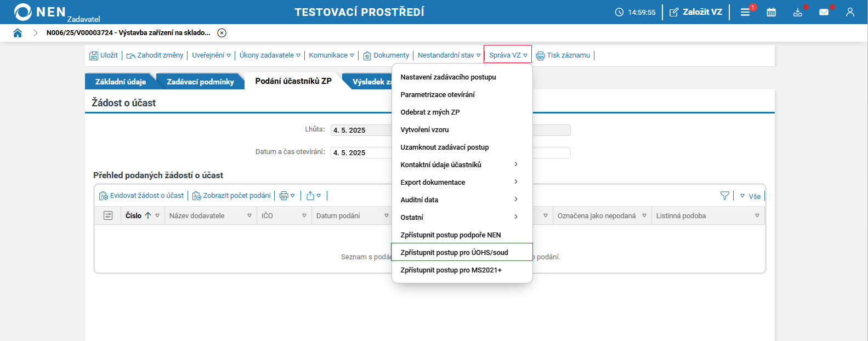Switch to the Základní údaje tab
868x341 pixels.
tap(121, 82)
